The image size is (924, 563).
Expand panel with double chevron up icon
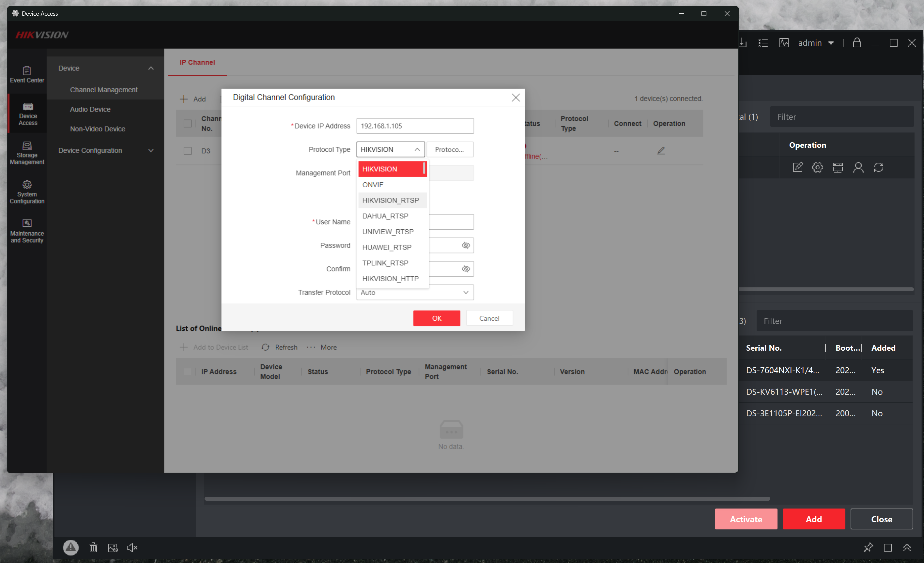pyautogui.click(x=907, y=547)
